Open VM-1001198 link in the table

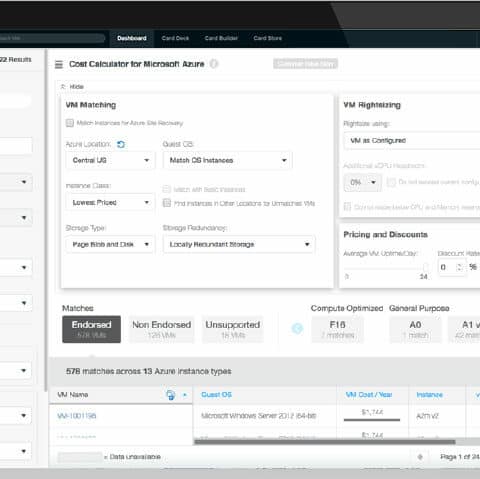[77, 416]
